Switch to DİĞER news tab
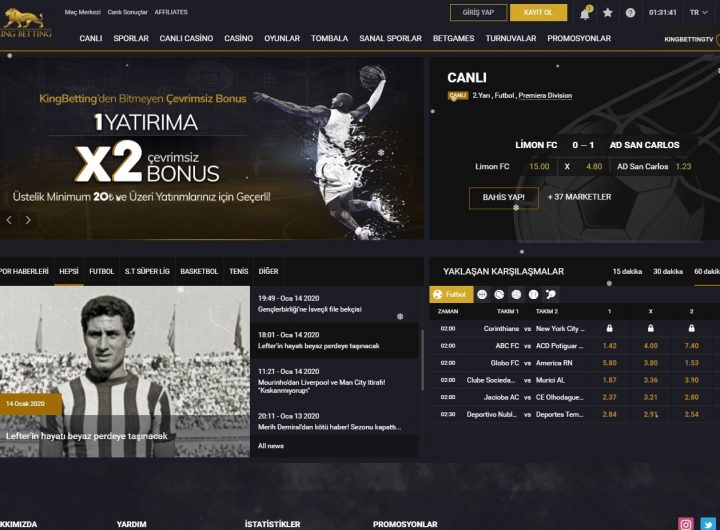Image resolution: width=720 pixels, height=530 pixels. 268,271
